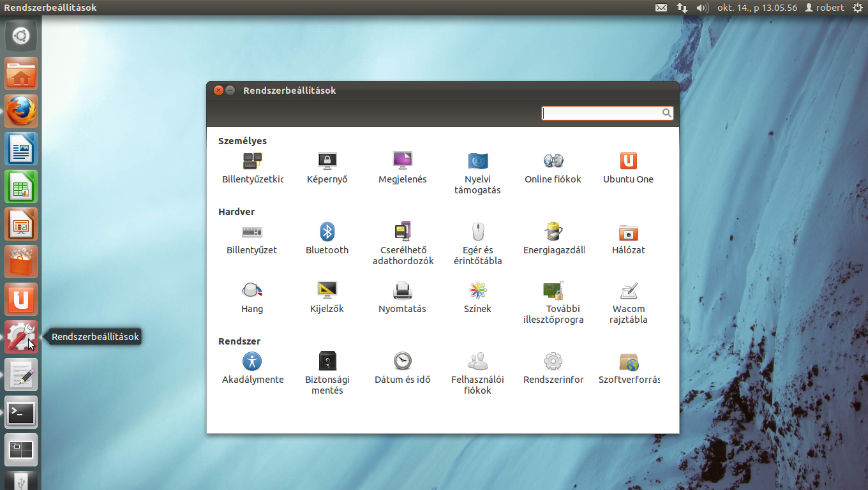Click the settings search field
Viewport: 868px width, 490px height.
607,113
